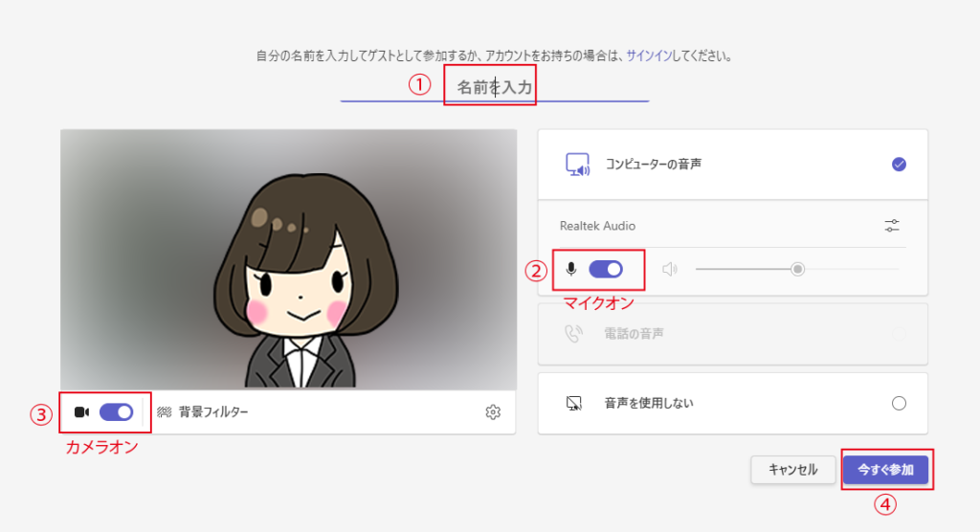Click the computer audio monitor icon
Screen dimensions: 980x532
tap(579, 165)
